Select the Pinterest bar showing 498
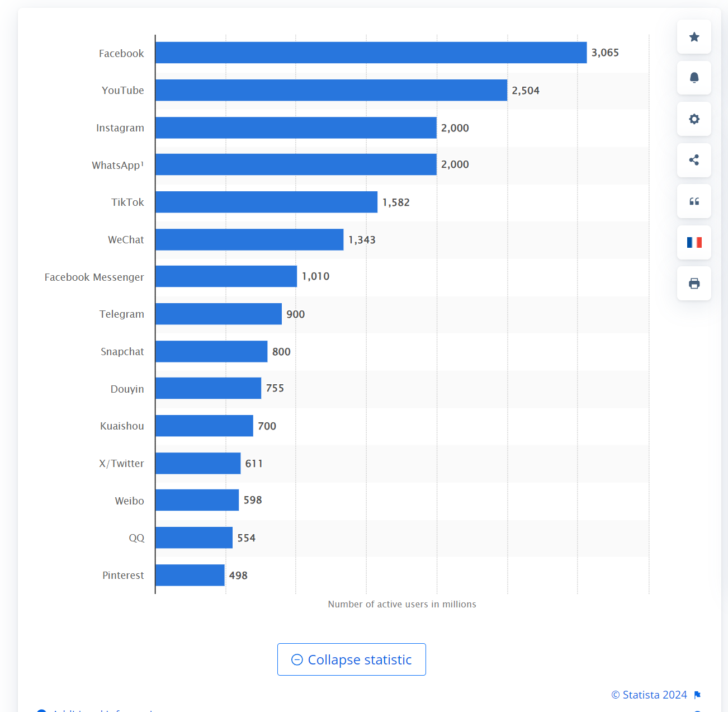The height and width of the screenshot is (712, 728). [190, 575]
